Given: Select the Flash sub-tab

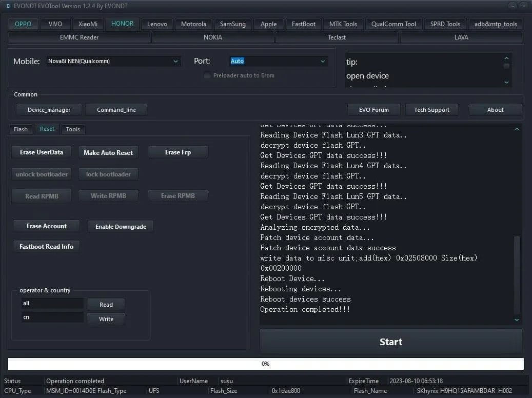Looking at the screenshot, I should coord(21,129).
